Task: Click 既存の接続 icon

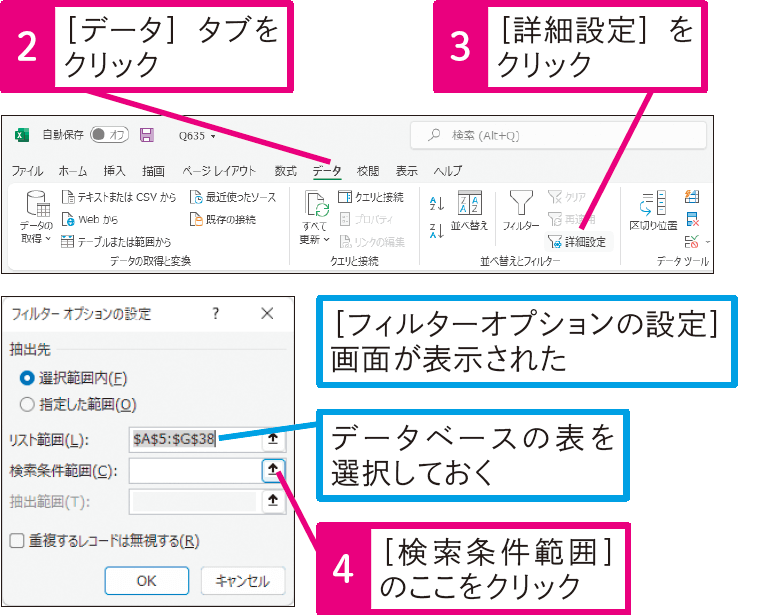Action: coord(196,219)
